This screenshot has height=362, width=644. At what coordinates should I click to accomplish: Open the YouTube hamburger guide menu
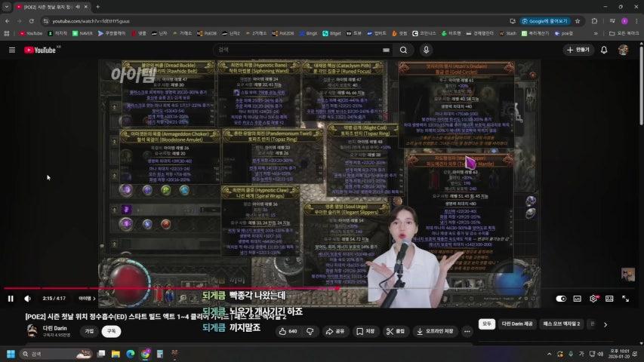coord(12,50)
